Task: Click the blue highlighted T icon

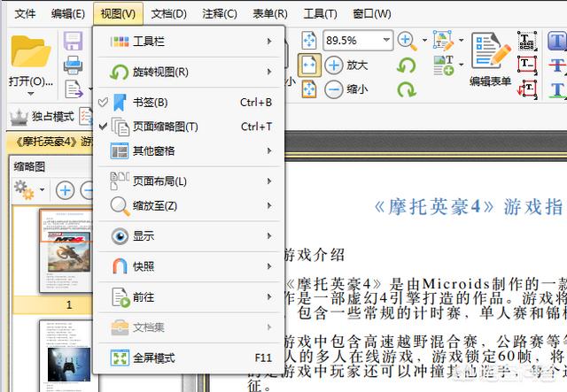Action: tap(557, 41)
